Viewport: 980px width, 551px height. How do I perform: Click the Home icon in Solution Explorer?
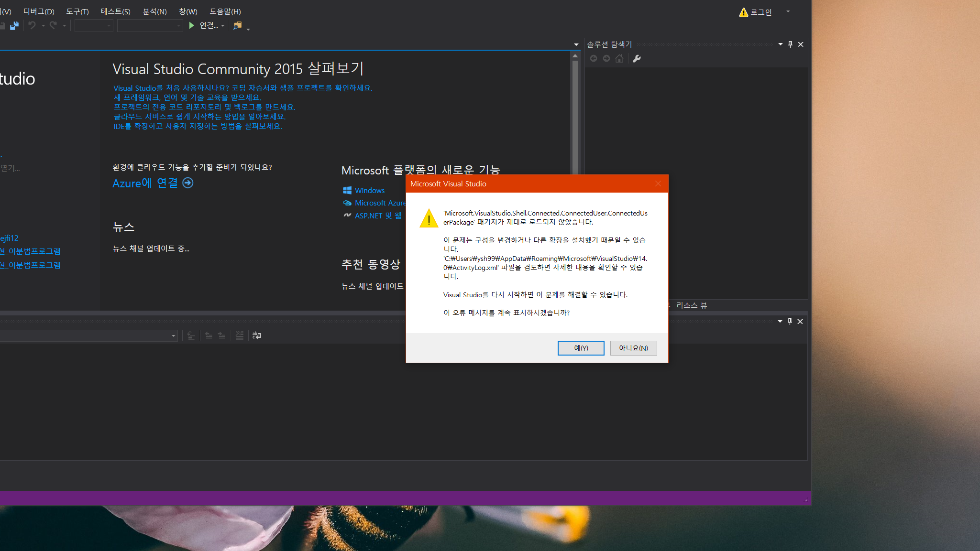(x=619, y=59)
